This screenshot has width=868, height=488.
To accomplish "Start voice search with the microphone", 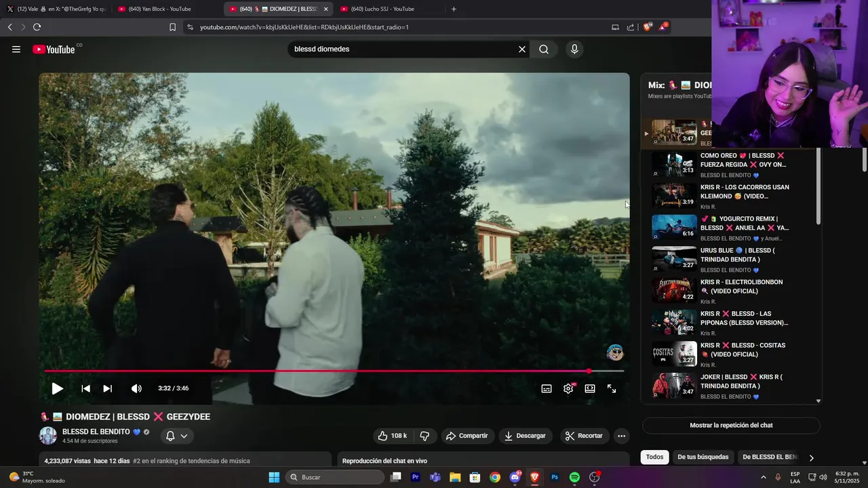I will (x=574, y=49).
